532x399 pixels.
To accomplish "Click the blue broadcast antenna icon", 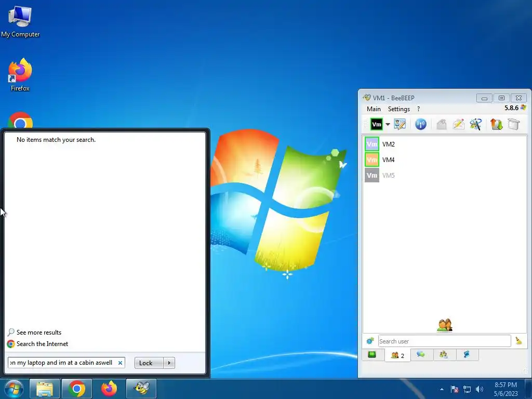I will (x=421, y=124).
